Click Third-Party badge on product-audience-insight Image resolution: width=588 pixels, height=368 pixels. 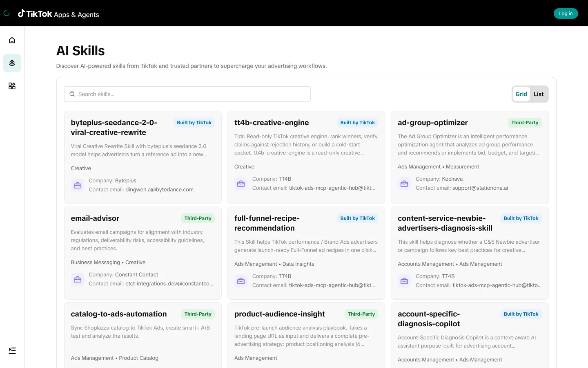coord(361,314)
